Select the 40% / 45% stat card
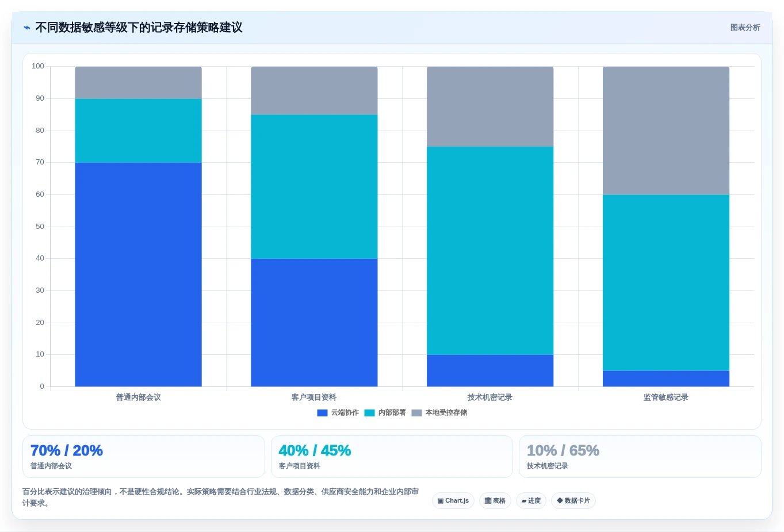784x532 pixels. click(x=392, y=457)
